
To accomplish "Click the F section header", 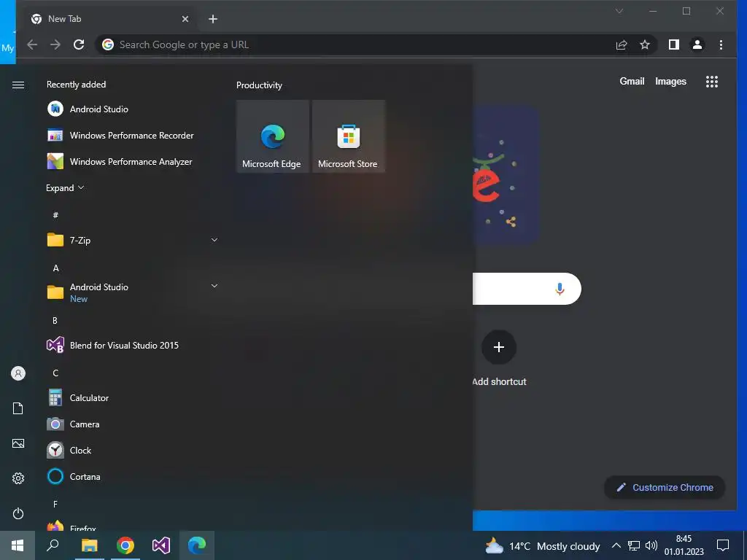I will [x=55, y=504].
